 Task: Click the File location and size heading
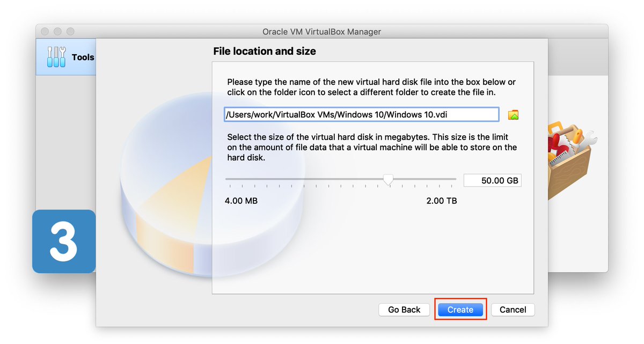(x=265, y=52)
